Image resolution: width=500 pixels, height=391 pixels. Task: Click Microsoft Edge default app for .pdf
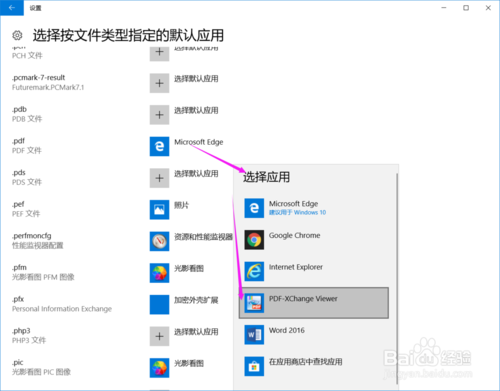tap(199, 142)
